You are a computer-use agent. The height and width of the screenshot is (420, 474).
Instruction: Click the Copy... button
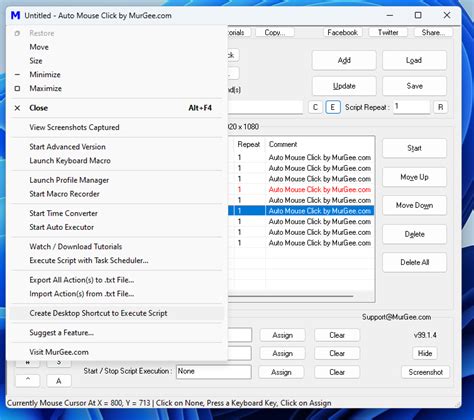(x=275, y=33)
